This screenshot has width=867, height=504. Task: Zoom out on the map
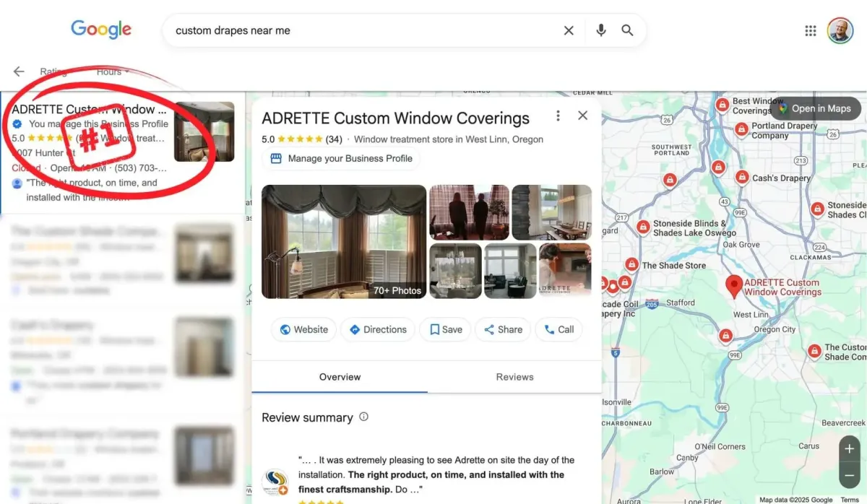click(x=849, y=475)
